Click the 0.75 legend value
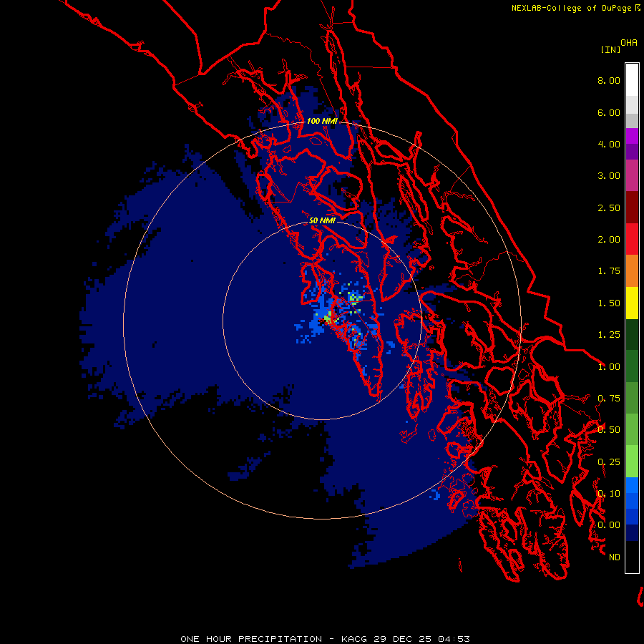Image resolution: width=644 pixels, height=644 pixels. [x=609, y=399]
